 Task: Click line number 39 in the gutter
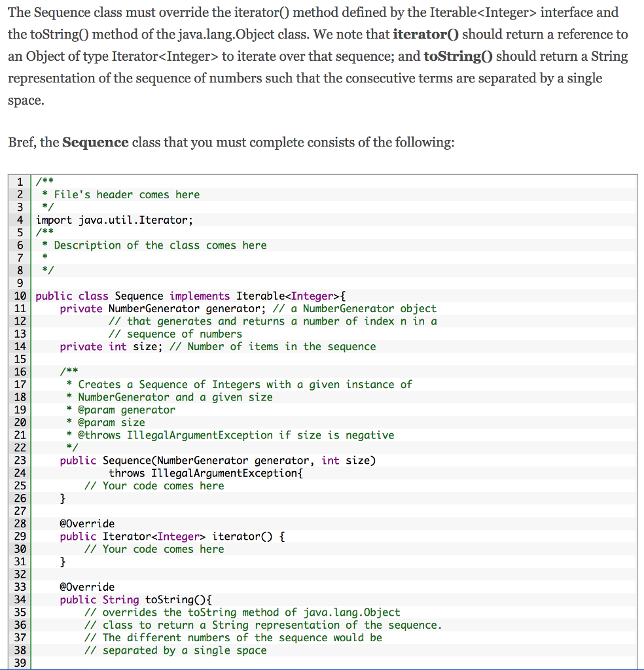(x=19, y=662)
